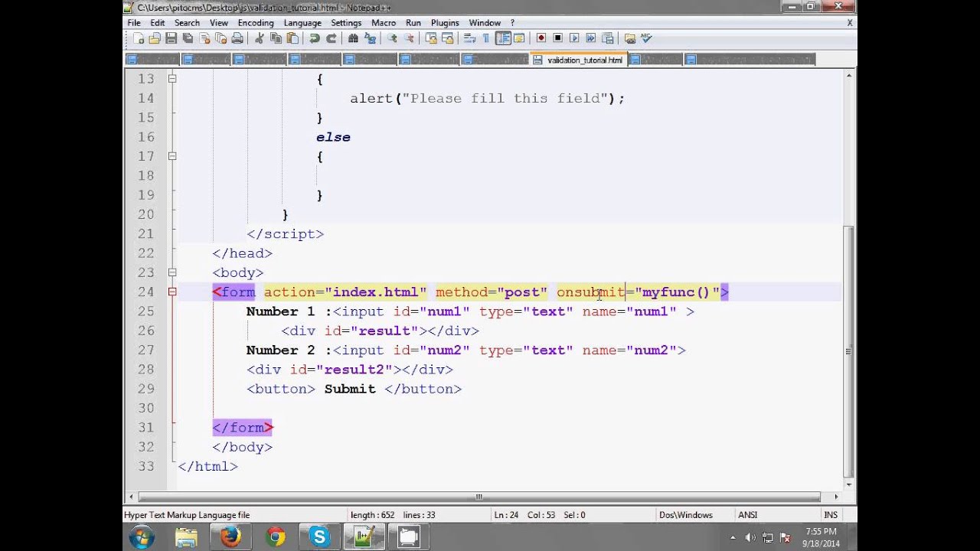This screenshot has height=551, width=980.
Task: Click the Replace toolbar icon
Action: [370, 38]
